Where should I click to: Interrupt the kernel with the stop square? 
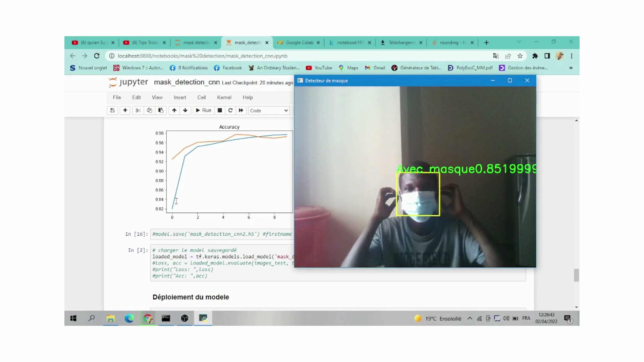[x=220, y=110]
